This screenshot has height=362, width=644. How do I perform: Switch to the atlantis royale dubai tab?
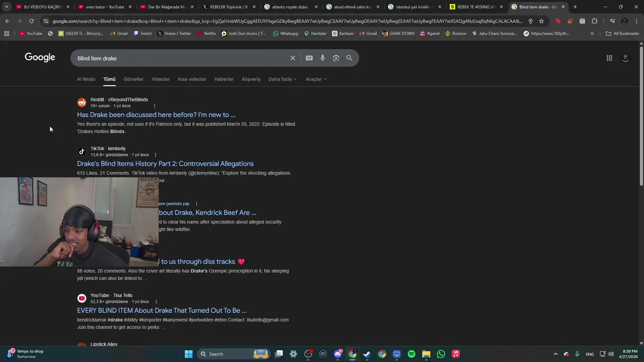click(290, 7)
